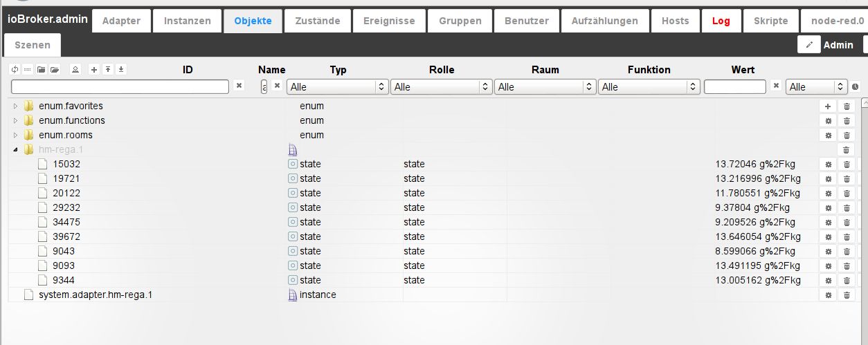This screenshot has width=868, height=345.
Task: Open the Raum filter dropdown
Action: (x=545, y=87)
